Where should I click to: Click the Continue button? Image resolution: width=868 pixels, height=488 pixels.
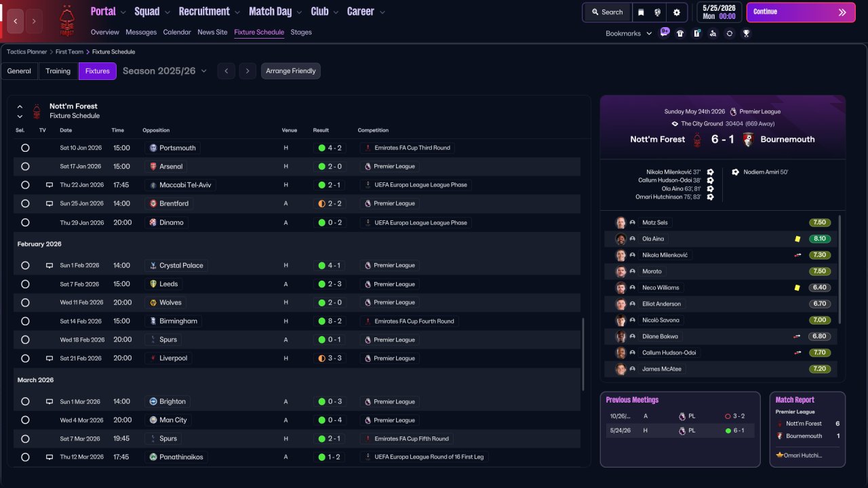[x=801, y=12]
